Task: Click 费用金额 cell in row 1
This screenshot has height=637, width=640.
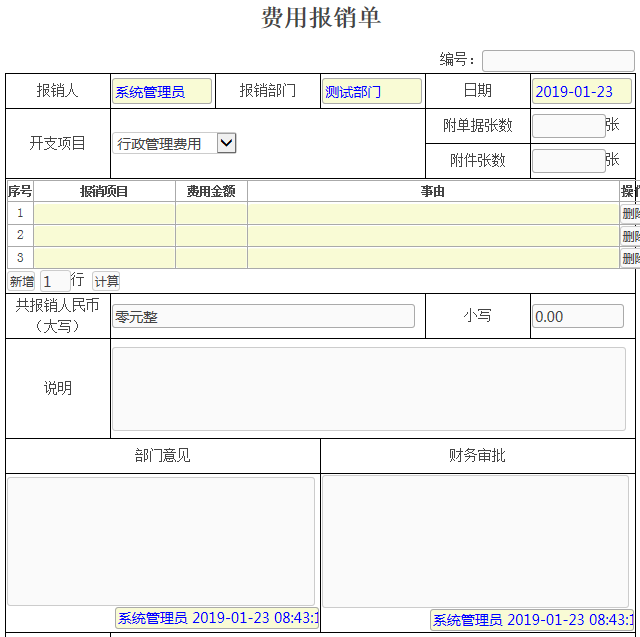Action: pos(211,213)
